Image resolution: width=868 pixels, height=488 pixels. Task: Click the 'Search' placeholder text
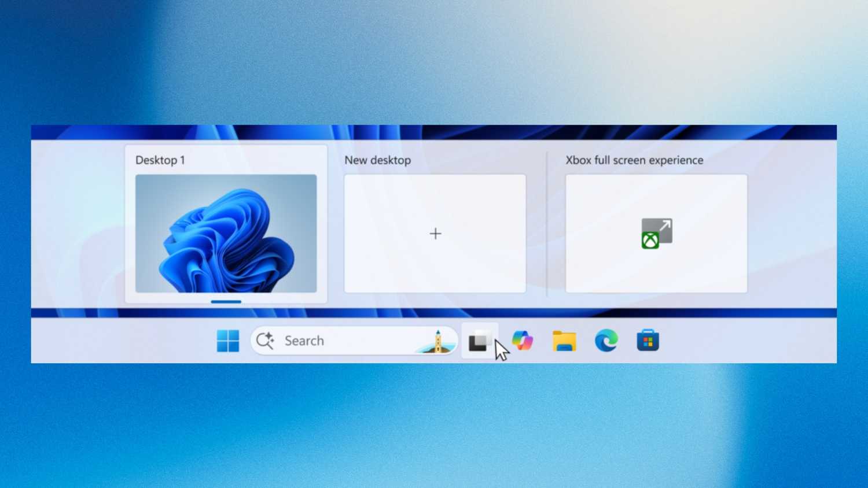(304, 341)
